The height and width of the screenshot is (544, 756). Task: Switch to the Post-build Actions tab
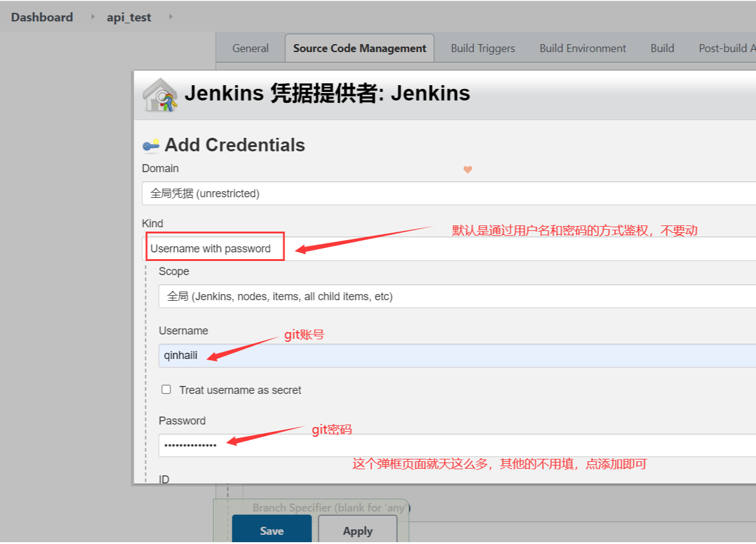(x=727, y=48)
